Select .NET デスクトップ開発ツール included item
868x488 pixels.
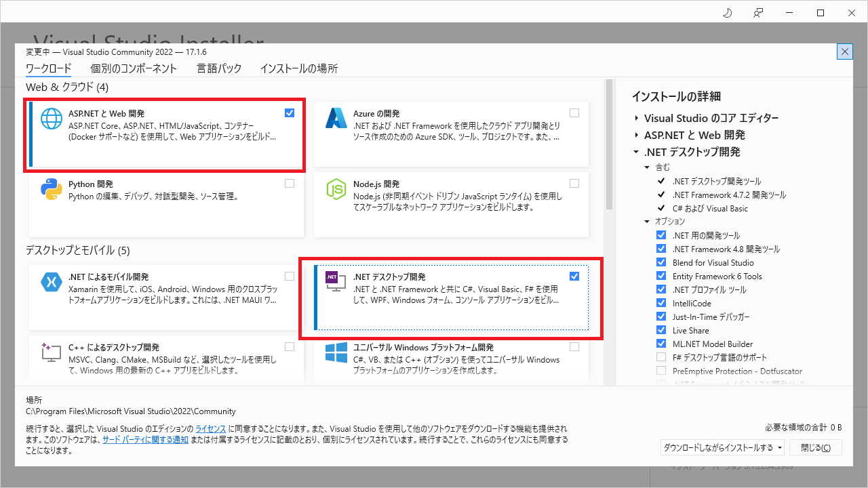(x=717, y=181)
